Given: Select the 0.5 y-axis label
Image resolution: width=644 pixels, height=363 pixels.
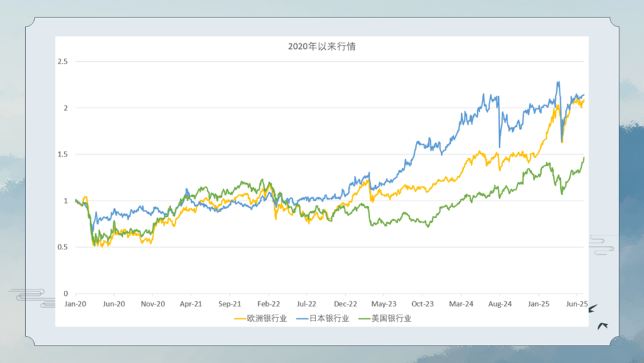Looking at the screenshot, I should click(x=63, y=247).
